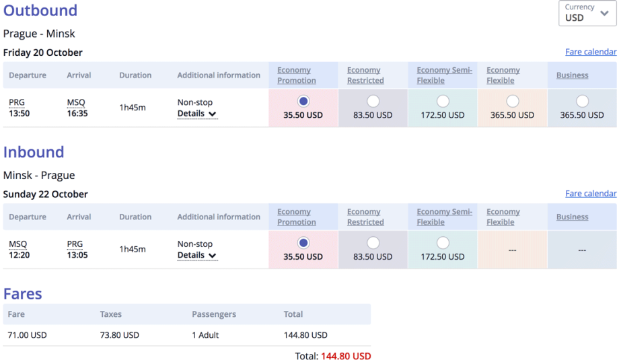Click the MSQ departure airport code in inbound row
Screen dimensions: 619x364
click(x=18, y=244)
